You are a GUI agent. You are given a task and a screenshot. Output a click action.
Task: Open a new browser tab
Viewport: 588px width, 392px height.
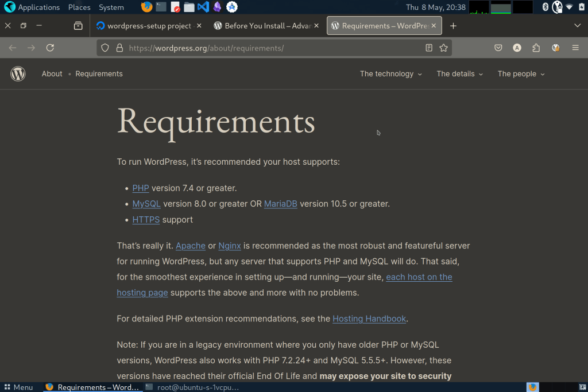click(453, 25)
